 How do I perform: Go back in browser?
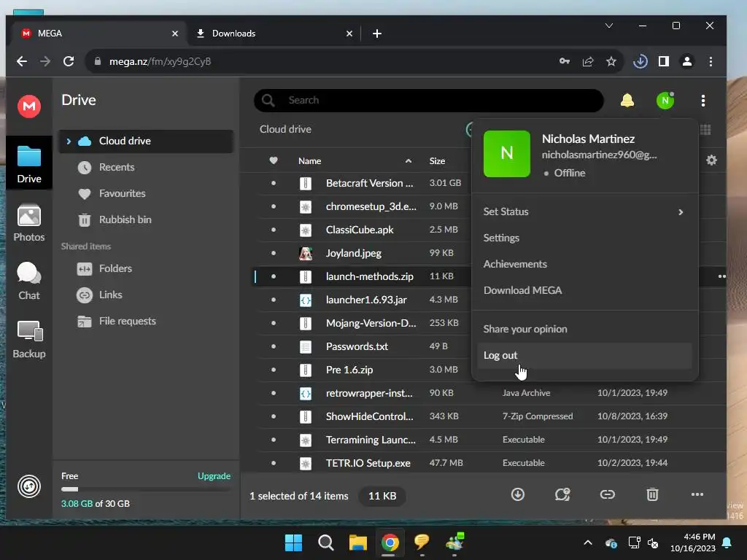[x=22, y=61]
